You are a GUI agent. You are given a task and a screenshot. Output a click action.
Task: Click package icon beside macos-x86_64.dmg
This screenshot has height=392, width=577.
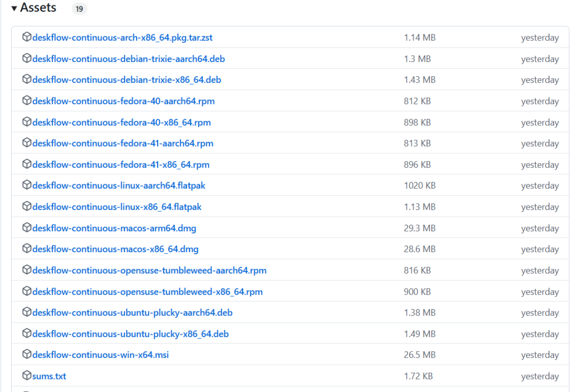[x=27, y=248]
